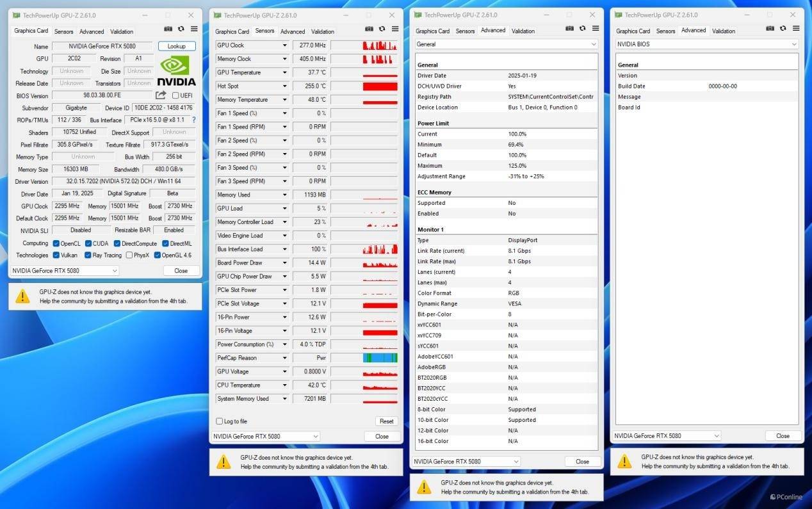812x509 pixels.
Task: Click the NVIDIA logo image
Action: click(176, 70)
